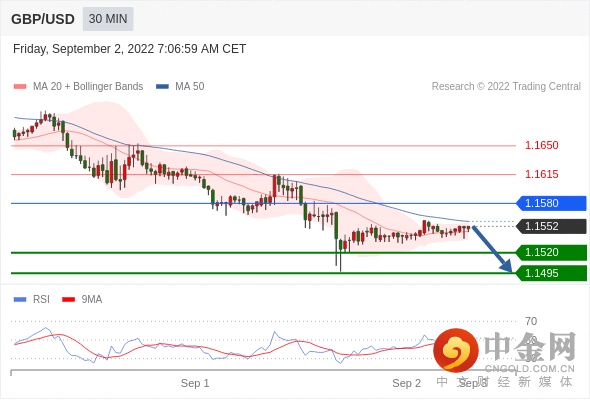
Task: Click the 1.1552 current price tag
Action: 551,226
